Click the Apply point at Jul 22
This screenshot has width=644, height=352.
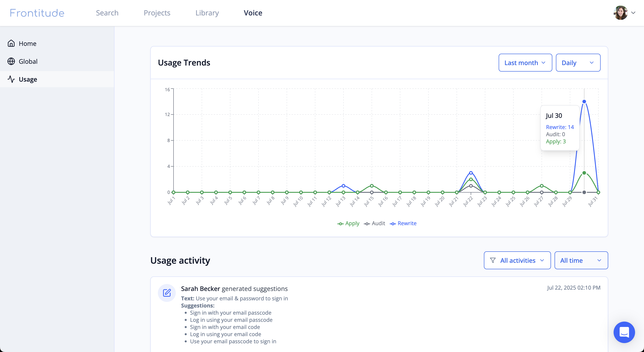coord(471,179)
